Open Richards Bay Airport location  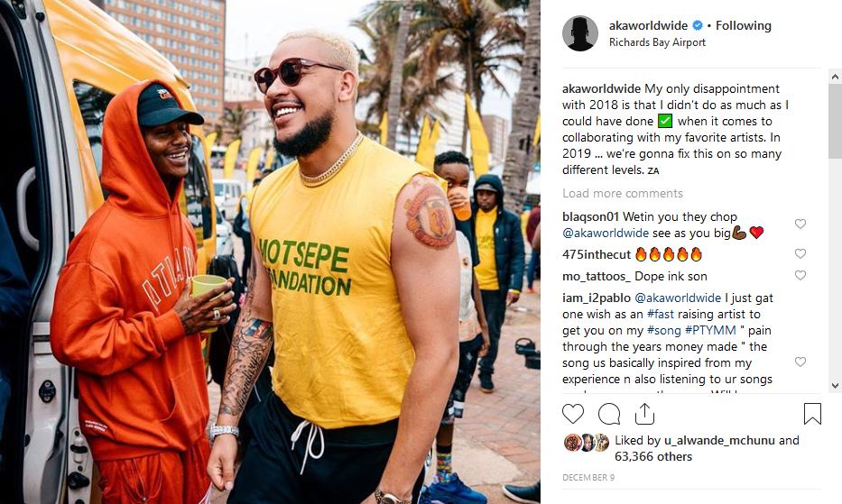657,42
